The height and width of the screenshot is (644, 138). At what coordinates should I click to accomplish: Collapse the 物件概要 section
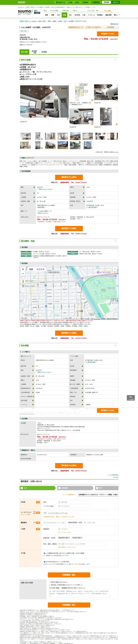point(115,346)
